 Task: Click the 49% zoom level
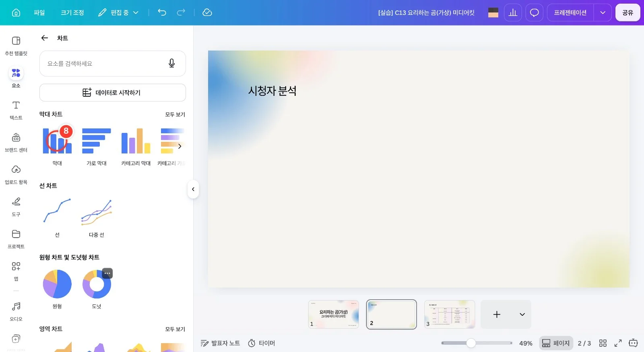pos(526,343)
